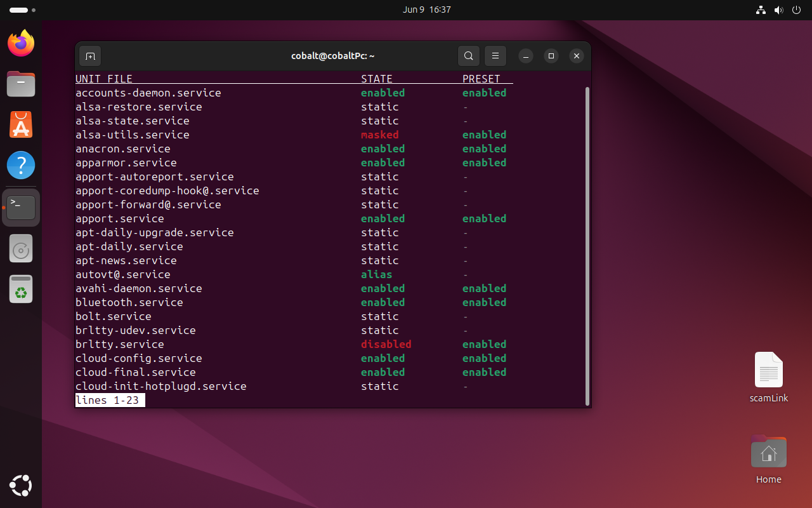The width and height of the screenshot is (812, 508).
Task: Click the PRESET column header
Action: tap(481, 79)
